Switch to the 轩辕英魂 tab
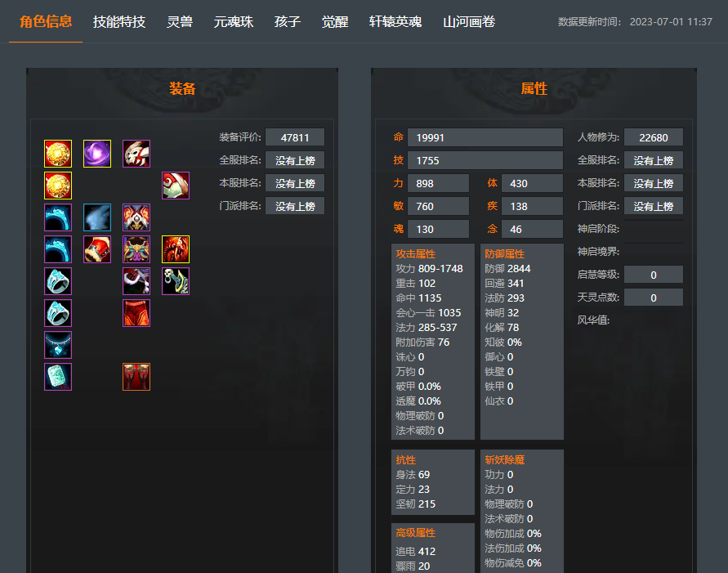This screenshot has width=728, height=573. (395, 22)
